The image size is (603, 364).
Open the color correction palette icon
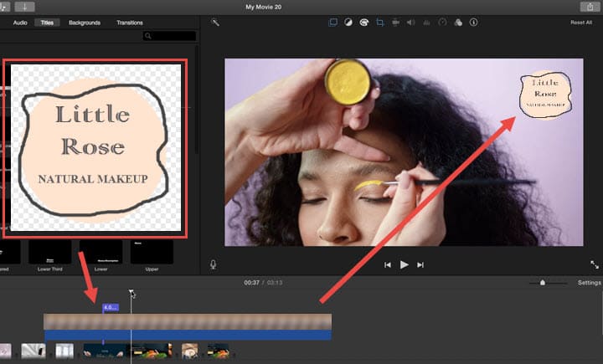[x=365, y=23]
